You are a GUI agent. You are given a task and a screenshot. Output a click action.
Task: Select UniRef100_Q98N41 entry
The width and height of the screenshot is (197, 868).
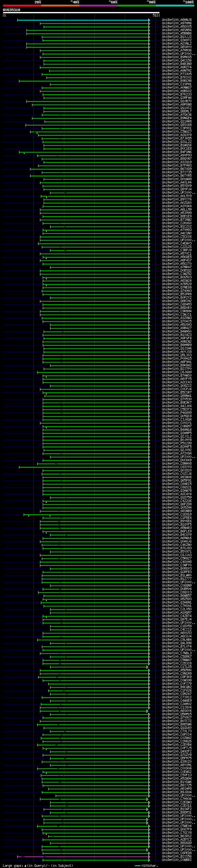[x=177, y=396]
